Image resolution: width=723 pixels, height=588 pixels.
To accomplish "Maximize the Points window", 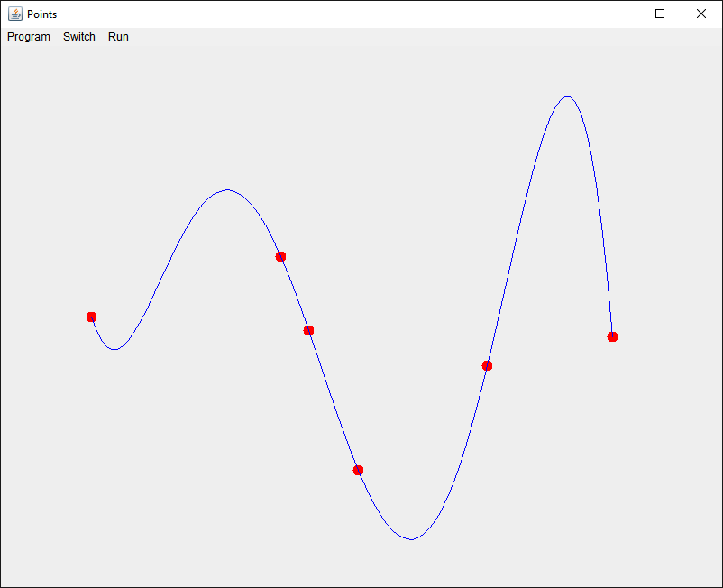I will pyautogui.click(x=660, y=14).
